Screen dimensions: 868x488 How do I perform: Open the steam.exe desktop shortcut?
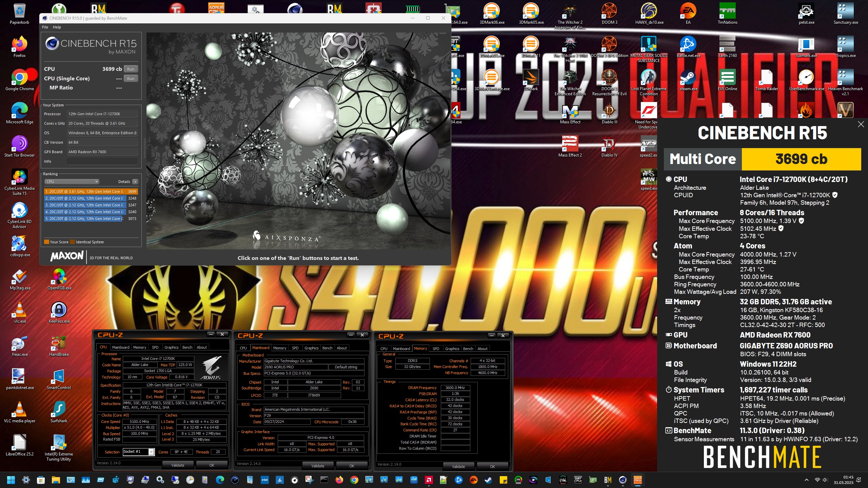click(688, 80)
